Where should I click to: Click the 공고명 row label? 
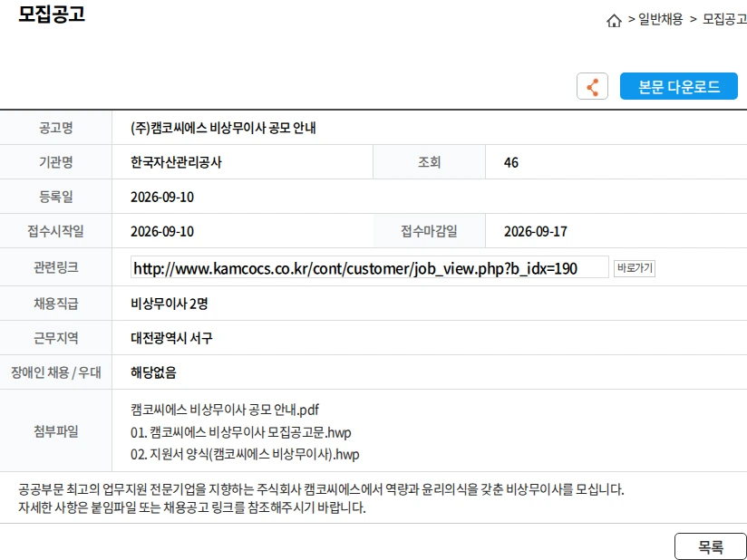[x=55, y=128]
